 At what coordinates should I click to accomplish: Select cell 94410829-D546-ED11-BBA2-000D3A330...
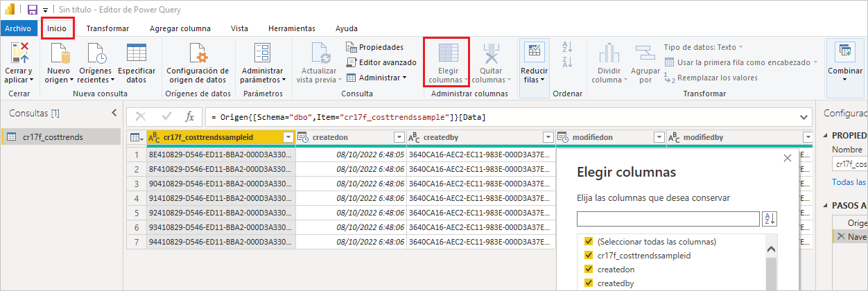coord(221,242)
